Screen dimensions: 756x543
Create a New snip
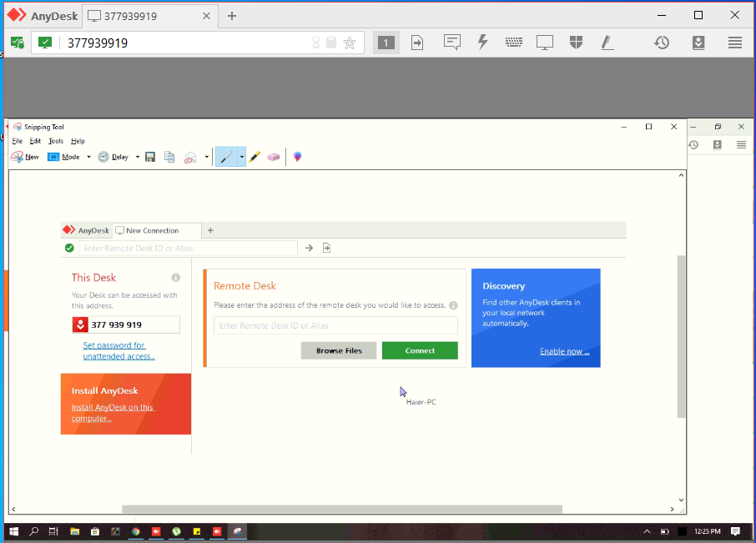coord(25,157)
